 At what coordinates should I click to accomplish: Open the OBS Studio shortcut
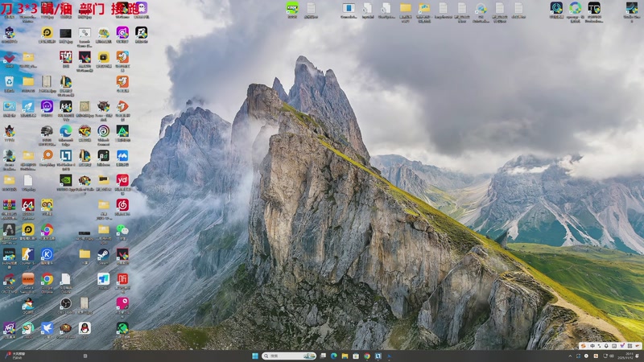pos(66,303)
